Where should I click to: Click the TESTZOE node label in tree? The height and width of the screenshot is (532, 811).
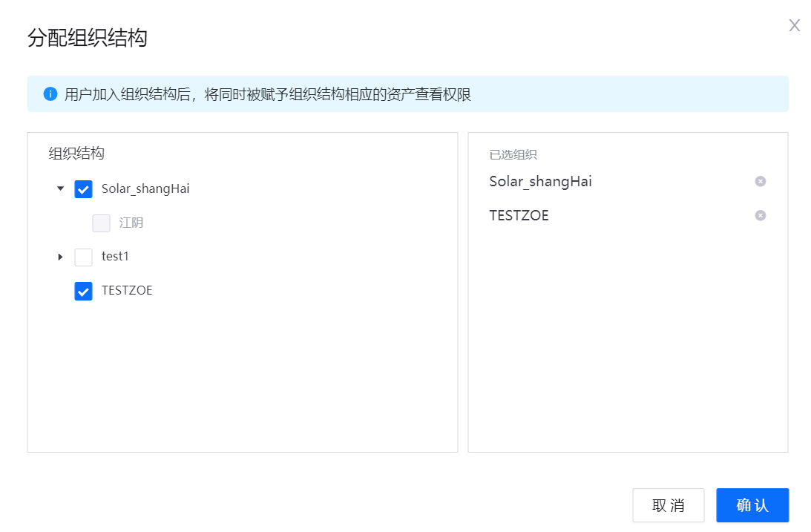click(127, 291)
